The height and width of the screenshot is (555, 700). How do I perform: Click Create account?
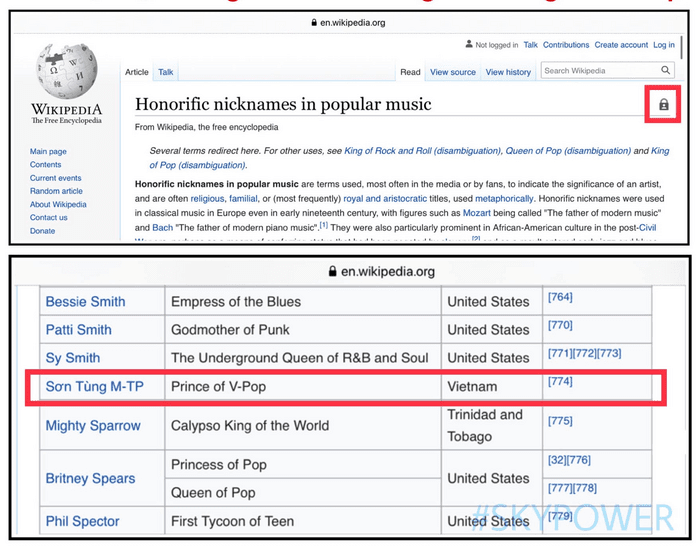pyautogui.click(x=621, y=45)
